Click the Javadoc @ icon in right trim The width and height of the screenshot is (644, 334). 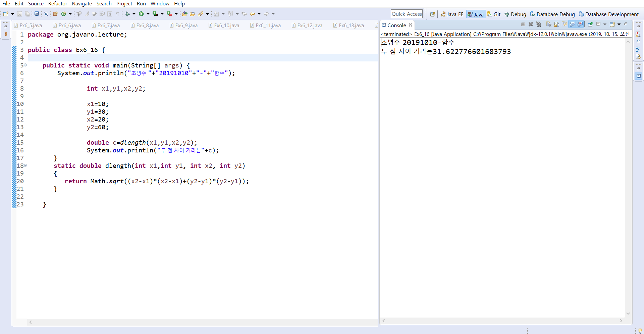(x=638, y=42)
